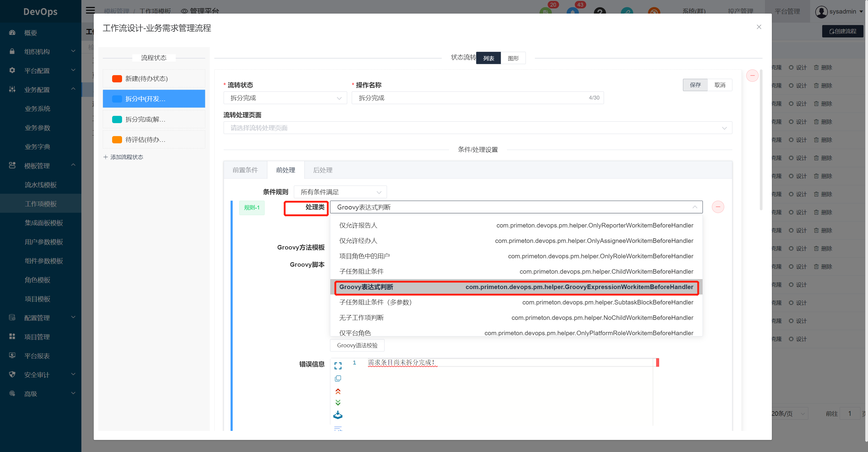The image size is (868, 452).
Task: Switch to the 前置条件 tab
Action: pos(245,170)
